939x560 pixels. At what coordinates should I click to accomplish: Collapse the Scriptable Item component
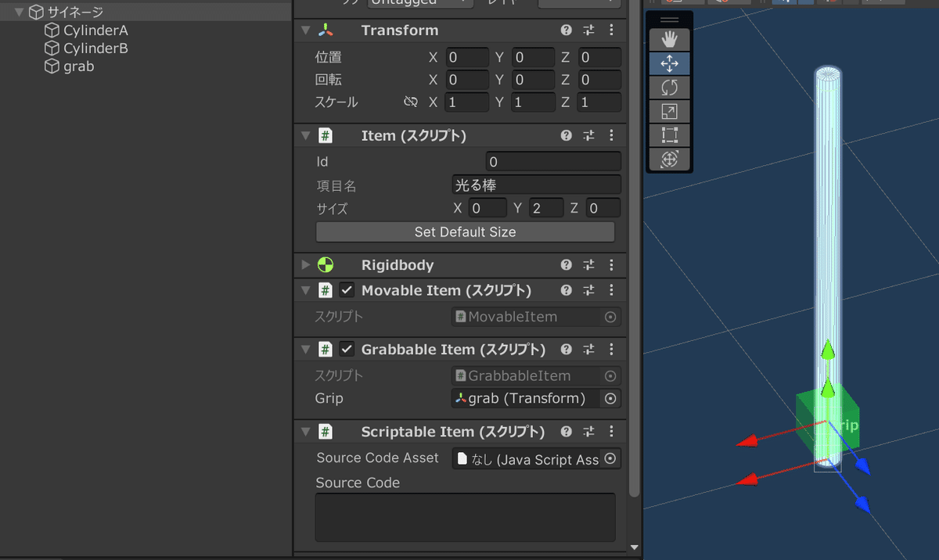coord(306,432)
